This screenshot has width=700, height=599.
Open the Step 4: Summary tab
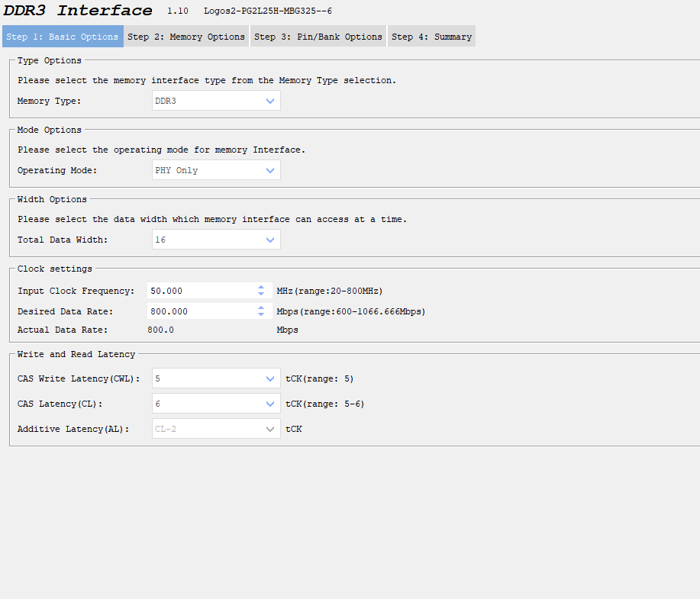[431, 37]
